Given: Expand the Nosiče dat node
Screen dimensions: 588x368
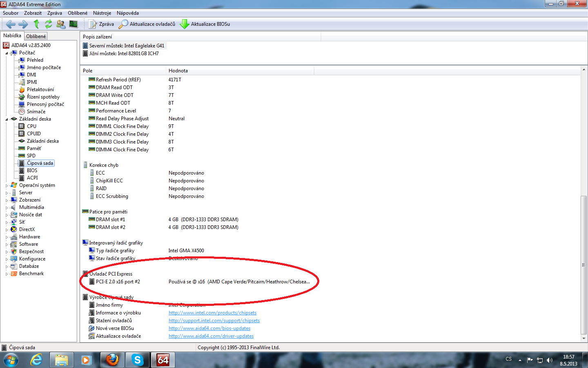Looking at the screenshot, I should (7, 215).
